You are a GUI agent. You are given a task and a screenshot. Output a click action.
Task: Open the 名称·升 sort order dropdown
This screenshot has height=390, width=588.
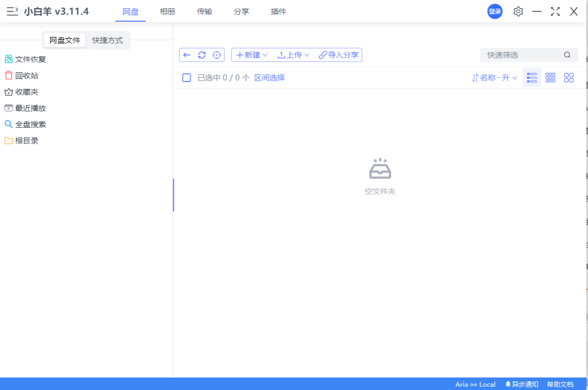pyautogui.click(x=494, y=77)
